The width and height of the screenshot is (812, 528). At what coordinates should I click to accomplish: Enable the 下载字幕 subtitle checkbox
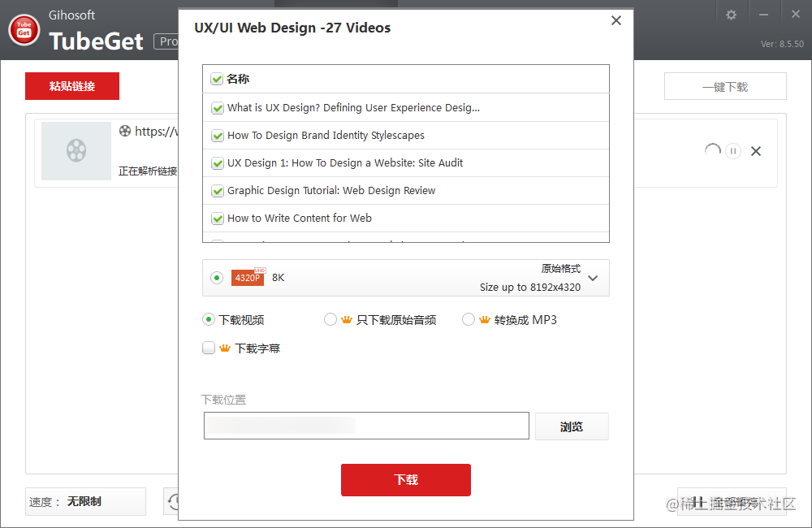(209, 348)
